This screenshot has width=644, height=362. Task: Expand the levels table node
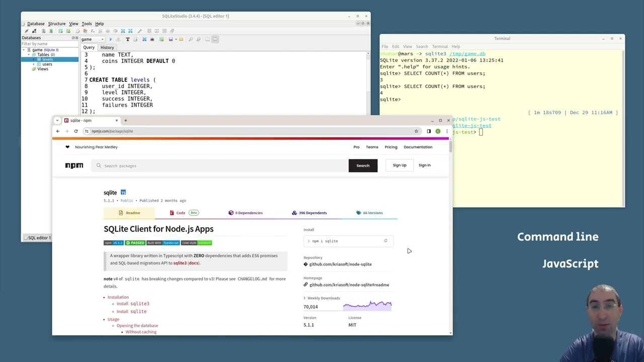coord(34,59)
